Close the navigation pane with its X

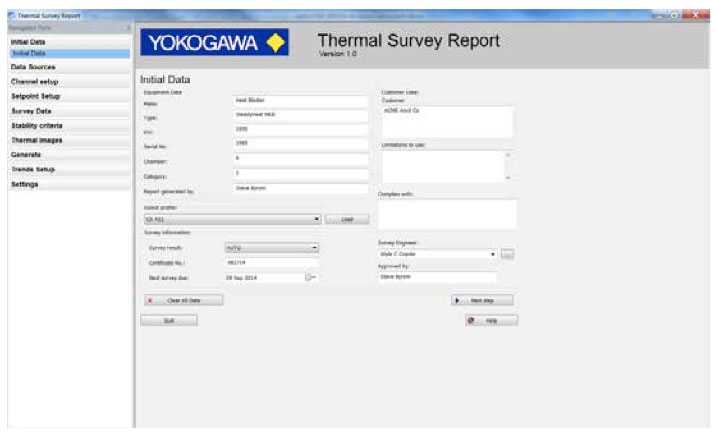point(128,28)
